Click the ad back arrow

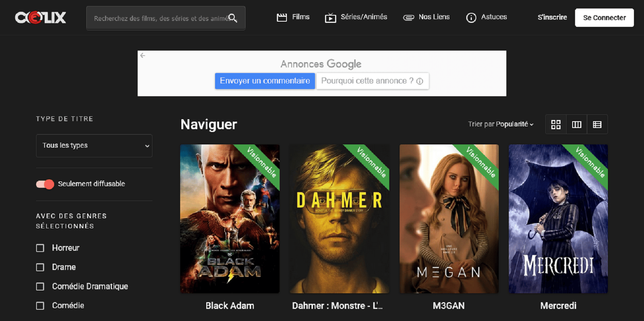[x=143, y=55]
